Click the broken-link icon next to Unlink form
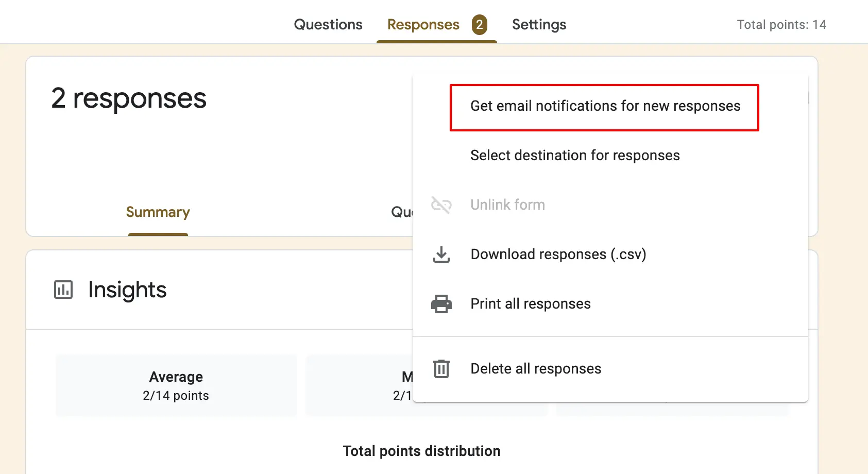This screenshot has height=474, width=868. [x=441, y=205]
